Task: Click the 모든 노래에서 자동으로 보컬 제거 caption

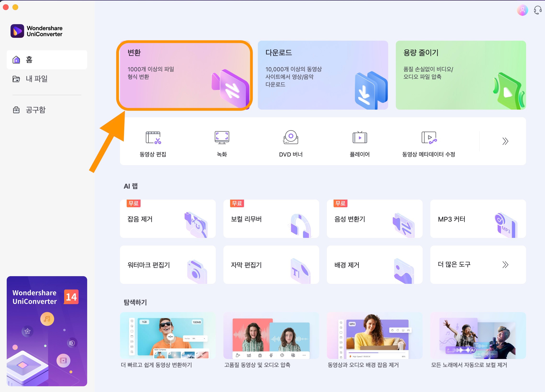Action: (x=469, y=365)
